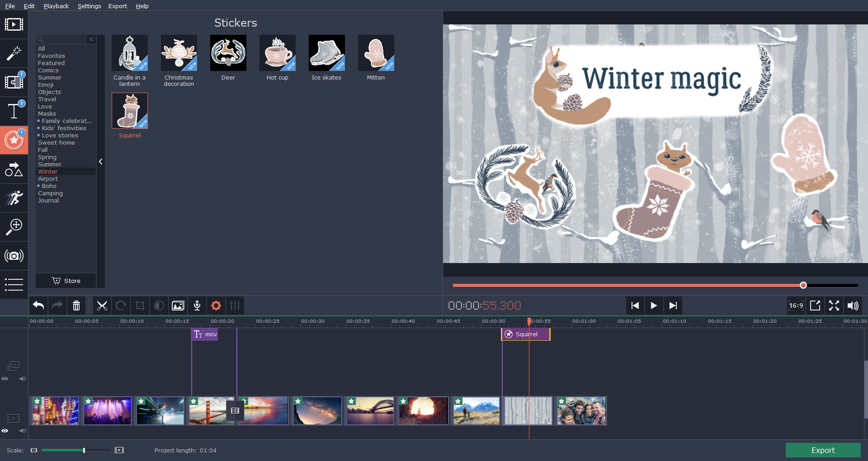This screenshot has height=461, width=868.
Task: Open Clip Properties with the gear icon
Action: (x=216, y=306)
